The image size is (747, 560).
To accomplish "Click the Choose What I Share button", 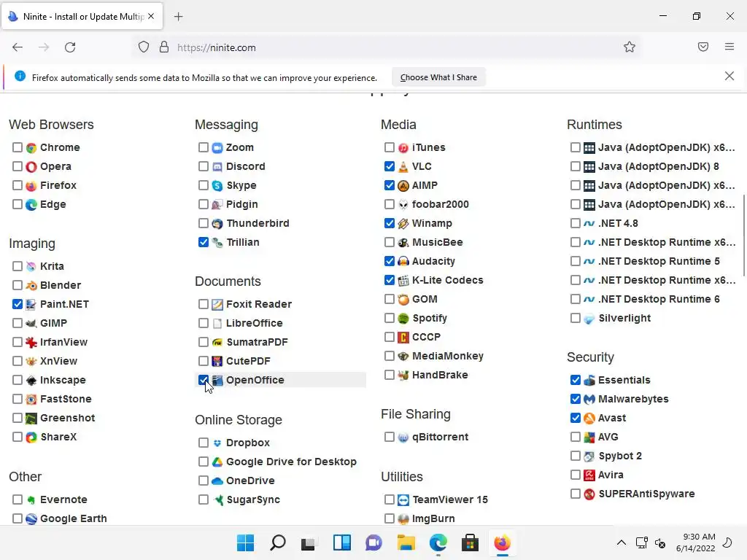I will 438,77.
